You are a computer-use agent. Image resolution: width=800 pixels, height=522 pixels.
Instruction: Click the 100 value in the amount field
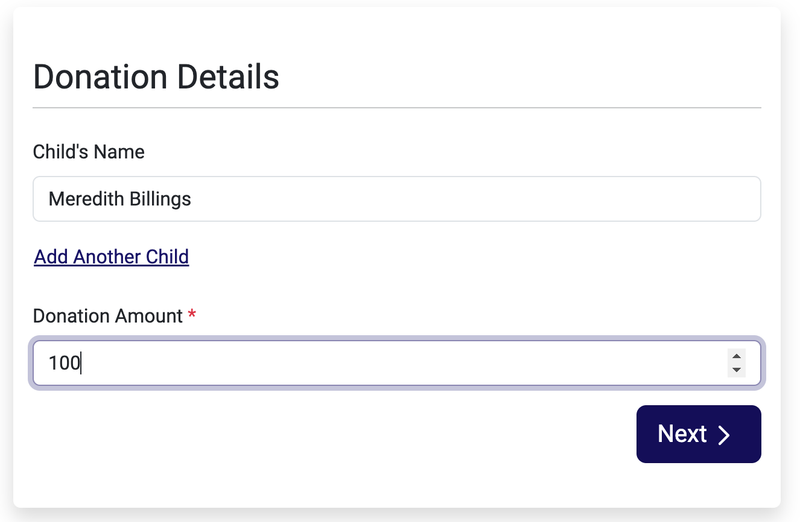[x=64, y=363]
